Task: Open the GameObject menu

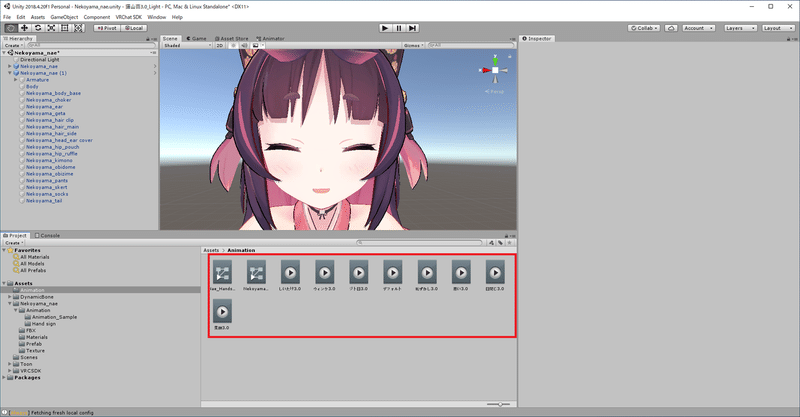Action: 64,17
